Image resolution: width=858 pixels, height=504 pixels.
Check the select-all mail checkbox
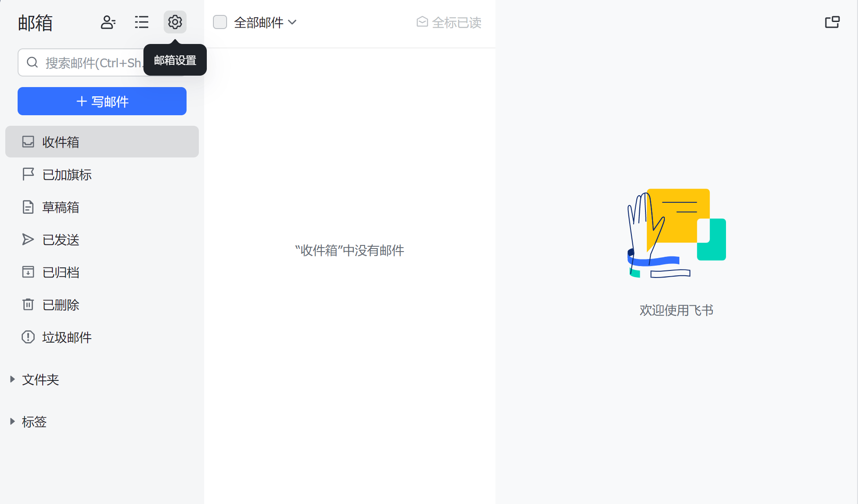(220, 22)
